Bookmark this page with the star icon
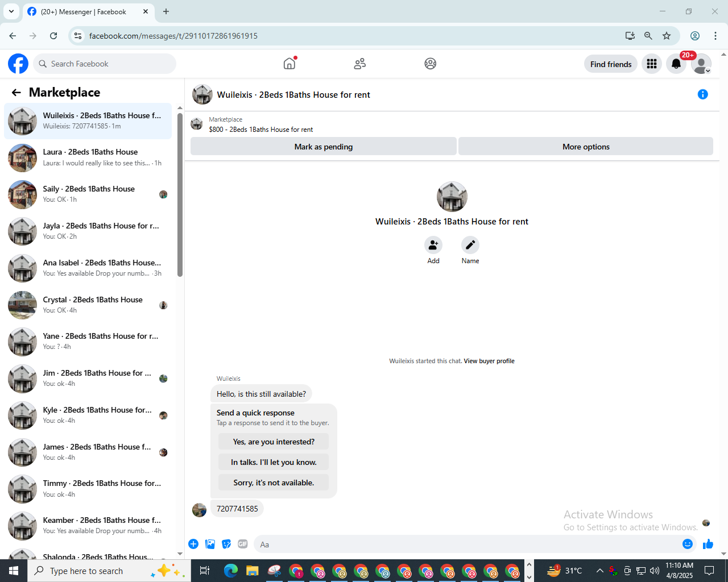The image size is (728, 582). pos(667,36)
